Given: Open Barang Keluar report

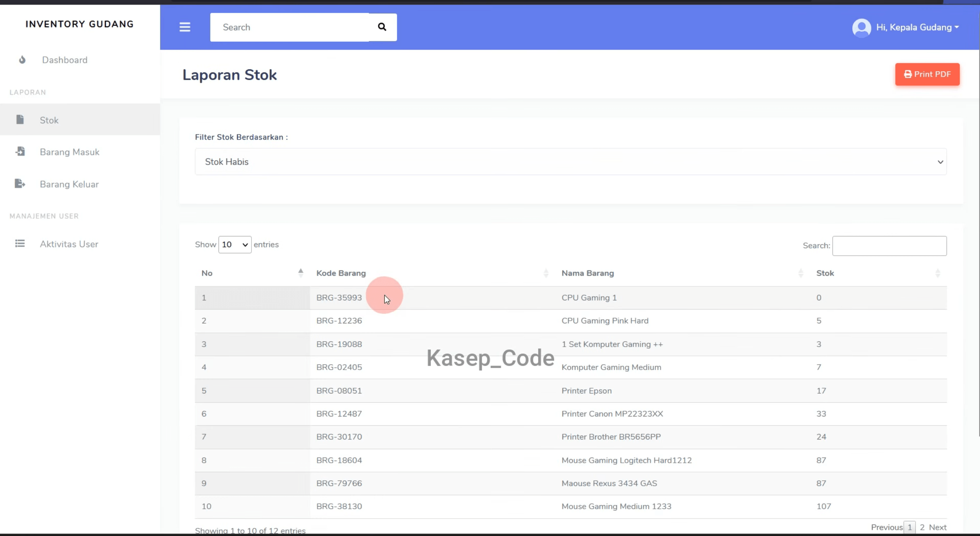Looking at the screenshot, I should coord(69,184).
